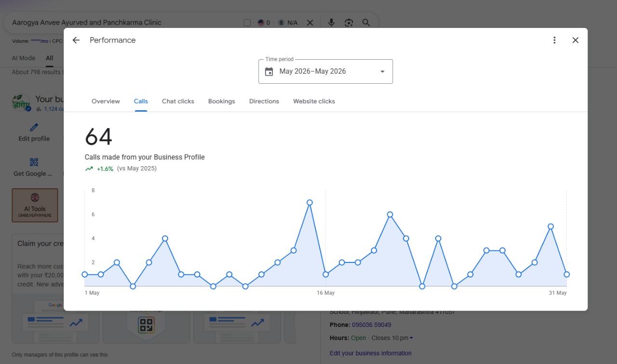Switch to the Directions tab
Screen dimensions: 617x364
[264, 101]
